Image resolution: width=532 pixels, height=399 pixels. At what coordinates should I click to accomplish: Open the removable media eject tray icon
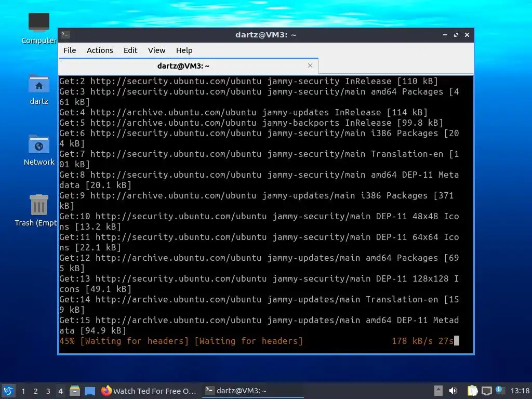click(438, 391)
